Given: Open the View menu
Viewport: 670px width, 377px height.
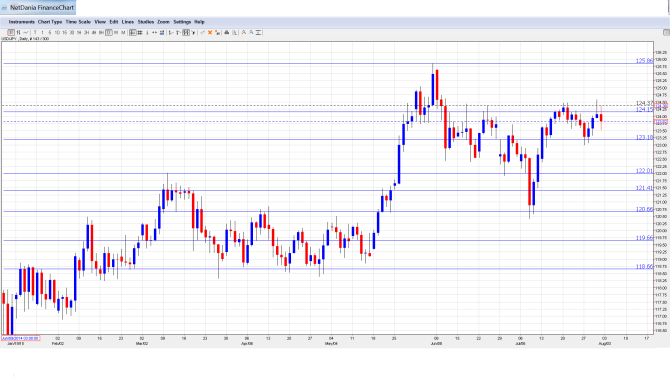Looking at the screenshot, I should point(100,22).
